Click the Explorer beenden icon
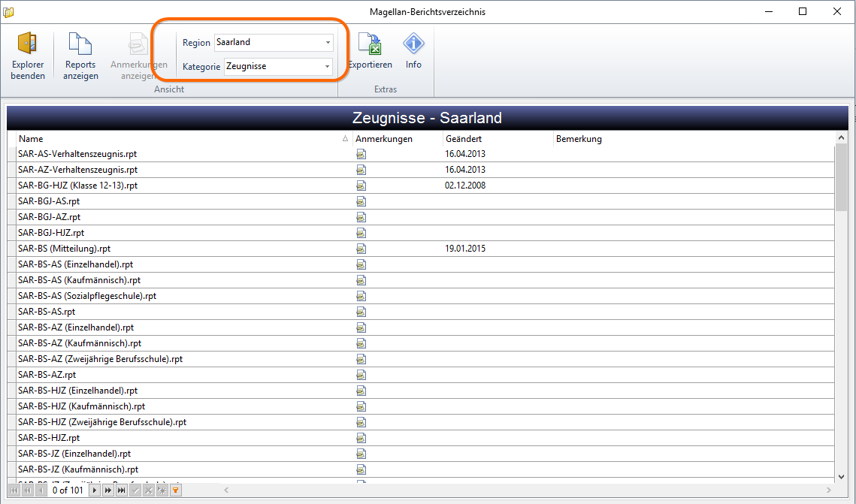This screenshot has height=504, width=856. click(27, 44)
